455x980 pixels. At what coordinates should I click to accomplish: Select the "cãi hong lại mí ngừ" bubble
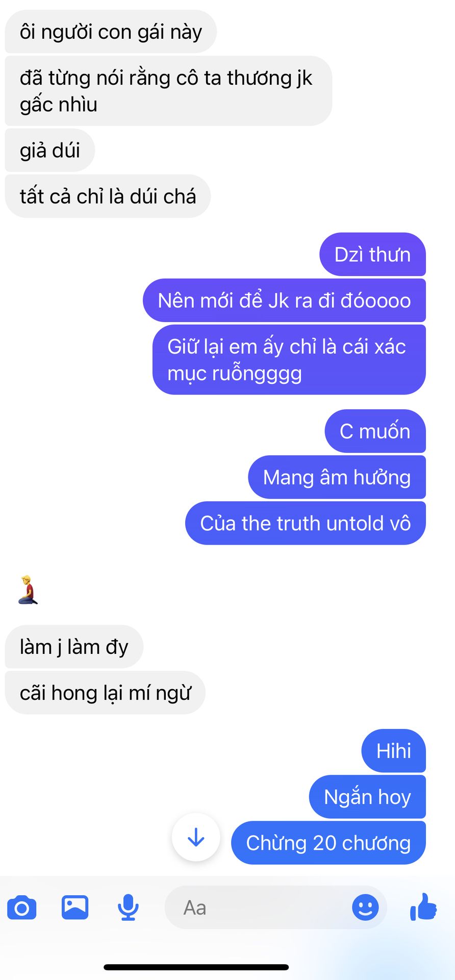tap(105, 693)
